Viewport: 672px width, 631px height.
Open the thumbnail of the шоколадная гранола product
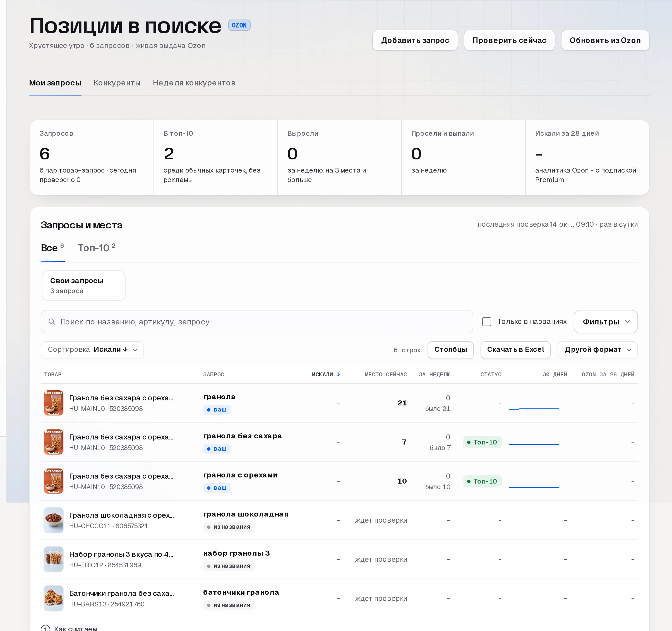[53, 520]
